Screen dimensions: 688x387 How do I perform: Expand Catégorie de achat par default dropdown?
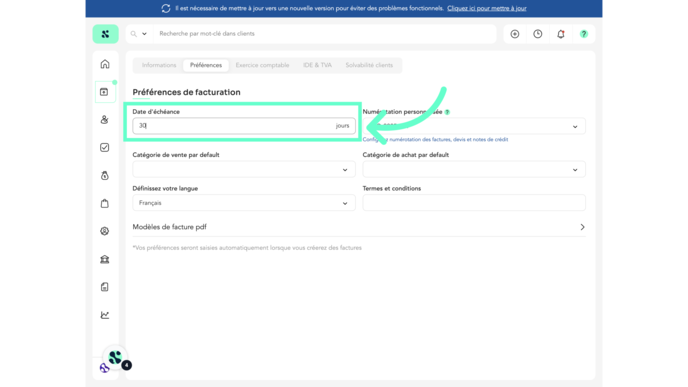[474, 169]
